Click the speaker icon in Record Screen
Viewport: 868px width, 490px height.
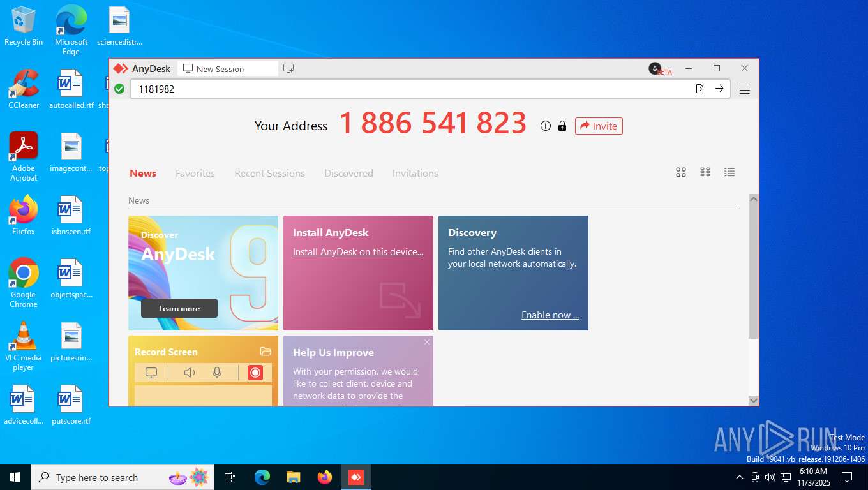[x=190, y=373]
